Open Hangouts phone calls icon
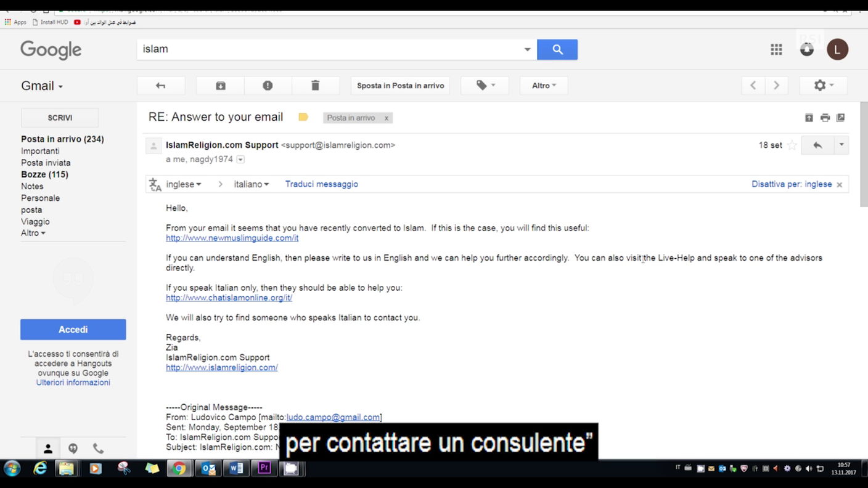Image resolution: width=868 pixels, height=488 pixels. [98, 449]
